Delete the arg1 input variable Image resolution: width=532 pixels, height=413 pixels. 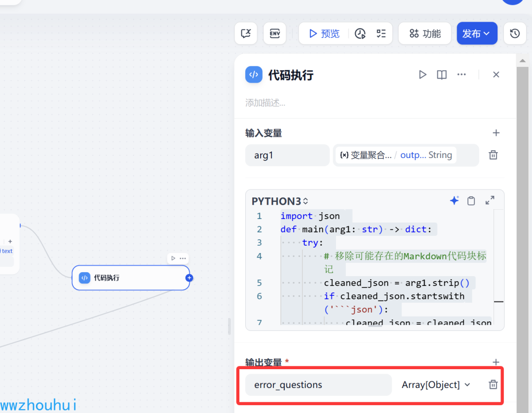click(x=493, y=155)
